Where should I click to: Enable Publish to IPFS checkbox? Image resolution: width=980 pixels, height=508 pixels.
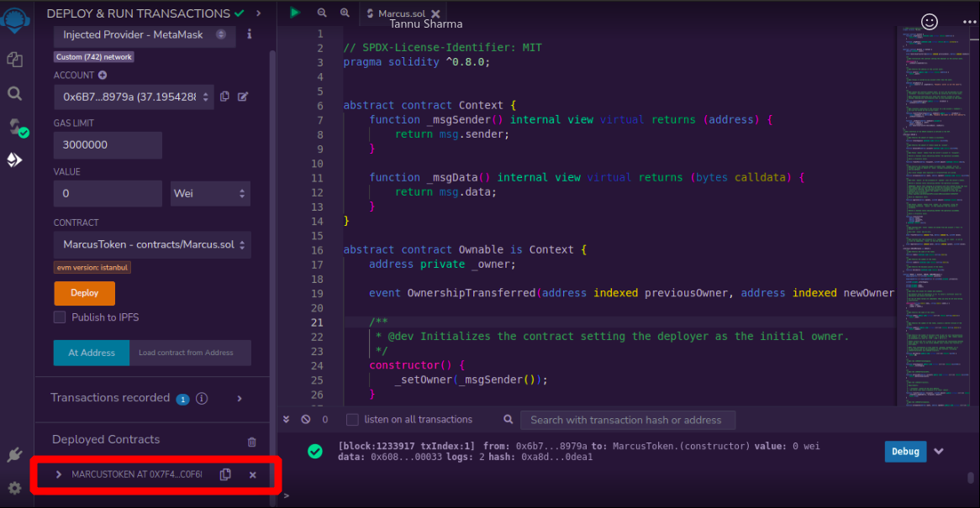60,317
